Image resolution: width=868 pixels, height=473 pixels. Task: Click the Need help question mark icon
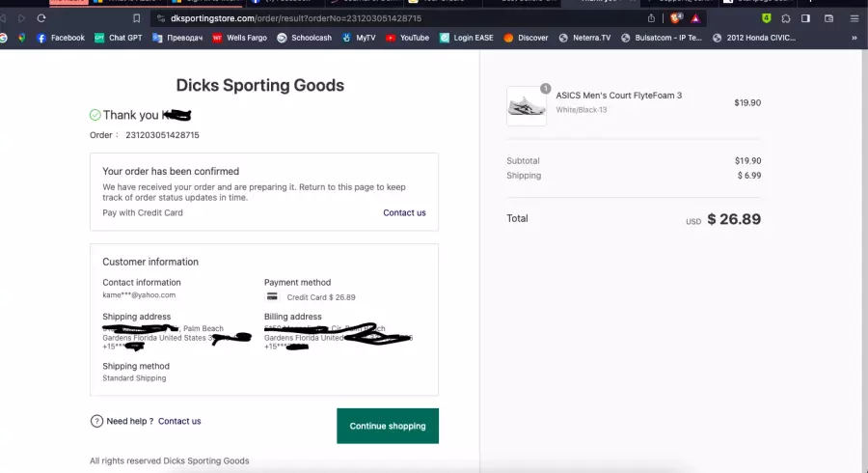(96, 421)
